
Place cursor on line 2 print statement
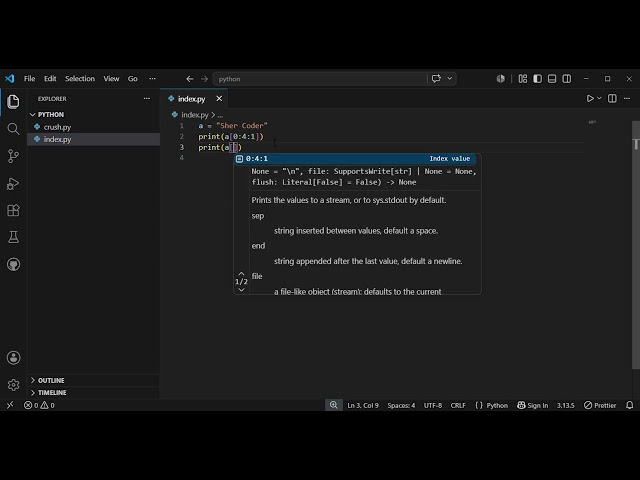[x=231, y=137]
